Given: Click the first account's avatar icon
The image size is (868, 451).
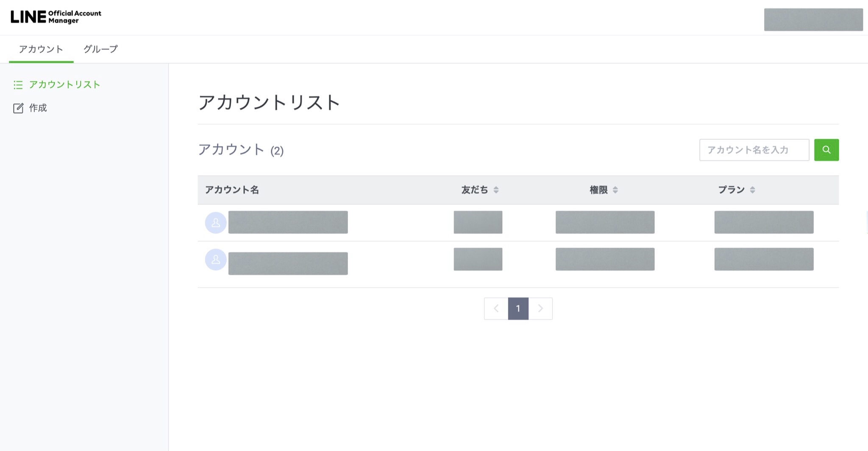Looking at the screenshot, I should click(216, 223).
